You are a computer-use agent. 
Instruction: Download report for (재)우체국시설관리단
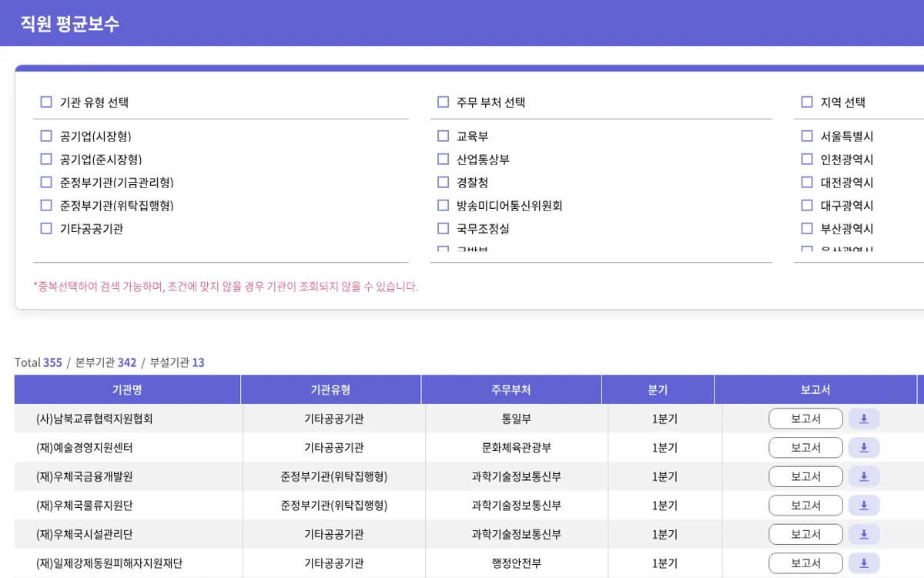[864, 535]
